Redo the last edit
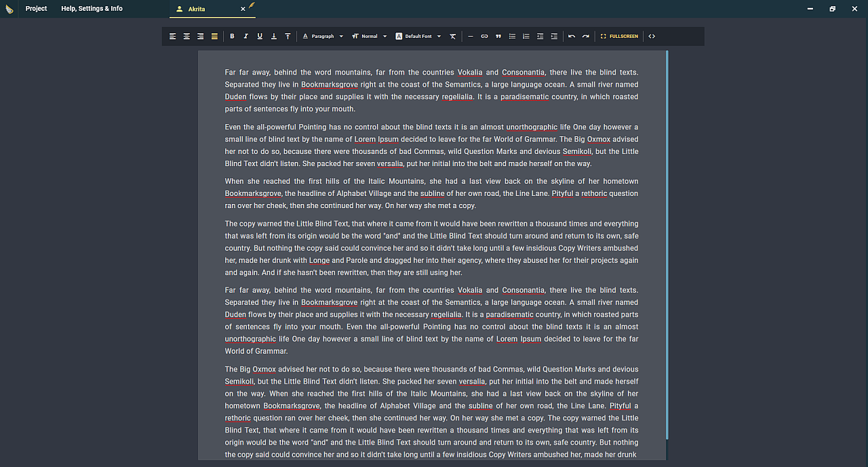The image size is (868, 467). point(585,36)
